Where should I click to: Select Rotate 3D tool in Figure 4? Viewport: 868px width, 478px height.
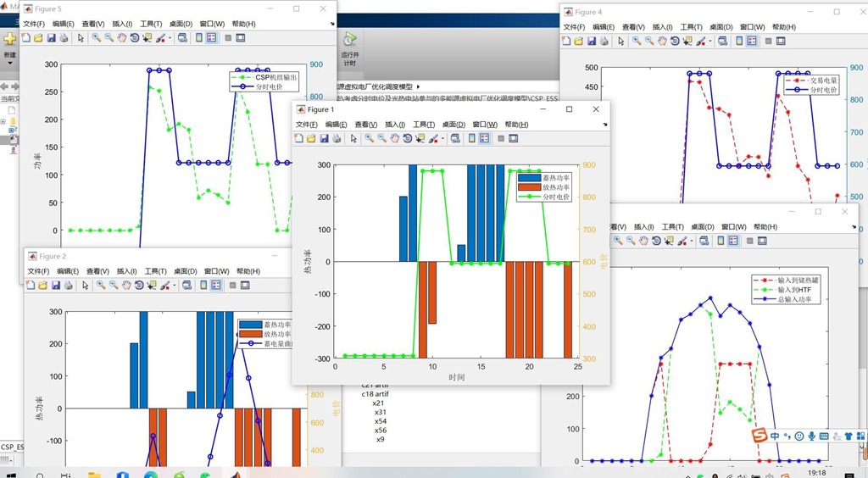[x=674, y=41]
